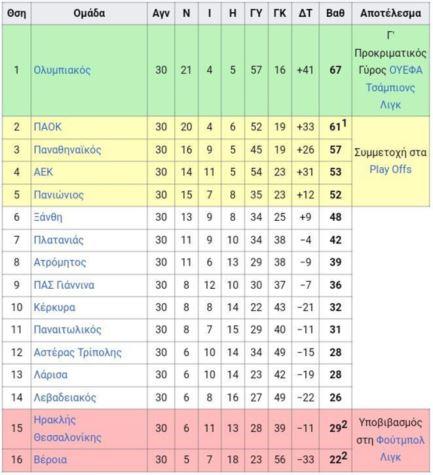
Task: Follow the Πανιώνιος link
Action: (59, 195)
